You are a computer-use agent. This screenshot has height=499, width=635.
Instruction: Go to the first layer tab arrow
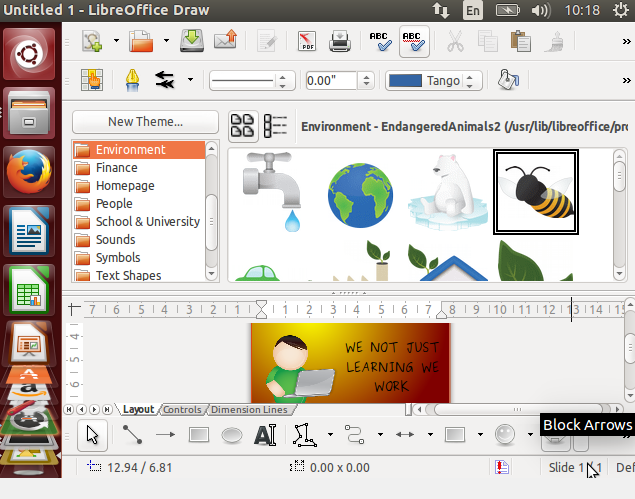(69, 409)
